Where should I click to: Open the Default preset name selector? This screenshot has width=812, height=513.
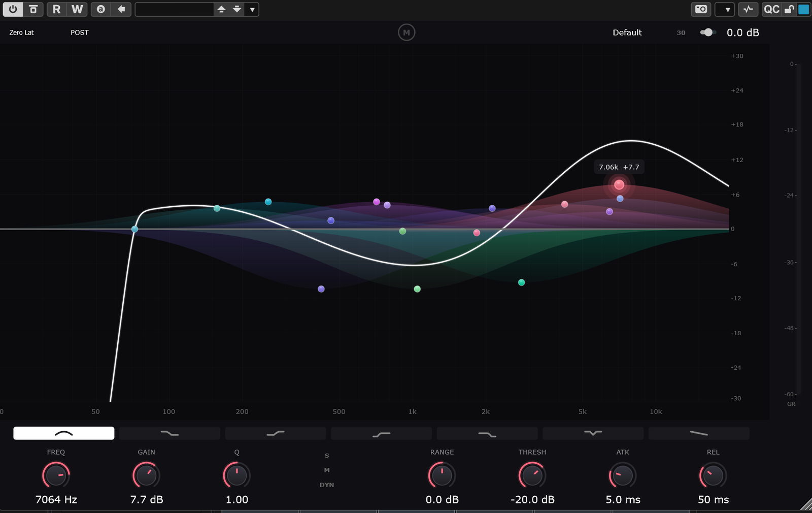[x=627, y=33]
